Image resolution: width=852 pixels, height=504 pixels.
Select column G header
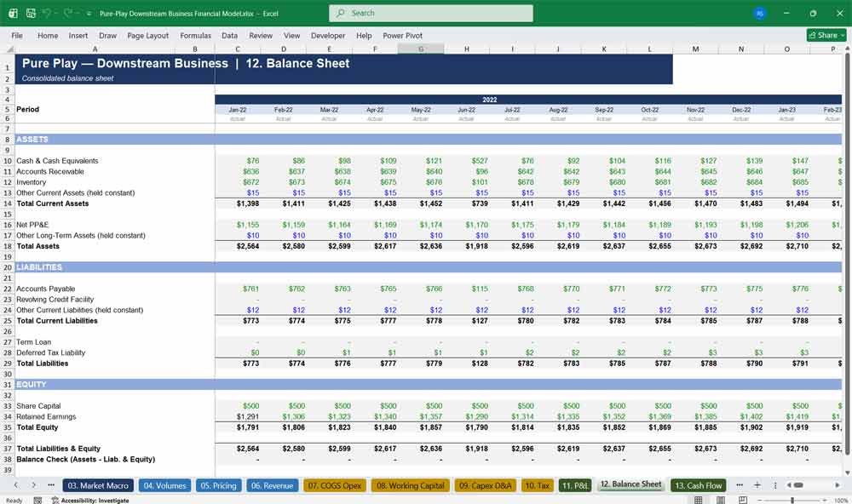pyautogui.click(x=421, y=49)
